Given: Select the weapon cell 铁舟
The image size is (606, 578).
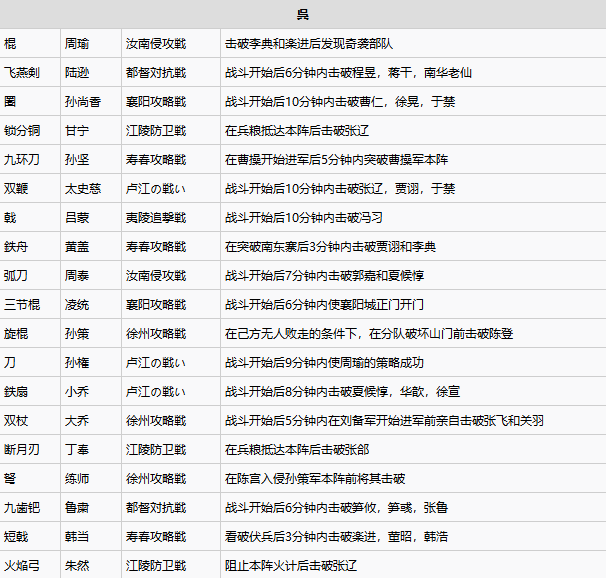Looking at the screenshot, I should click(x=16, y=246).
